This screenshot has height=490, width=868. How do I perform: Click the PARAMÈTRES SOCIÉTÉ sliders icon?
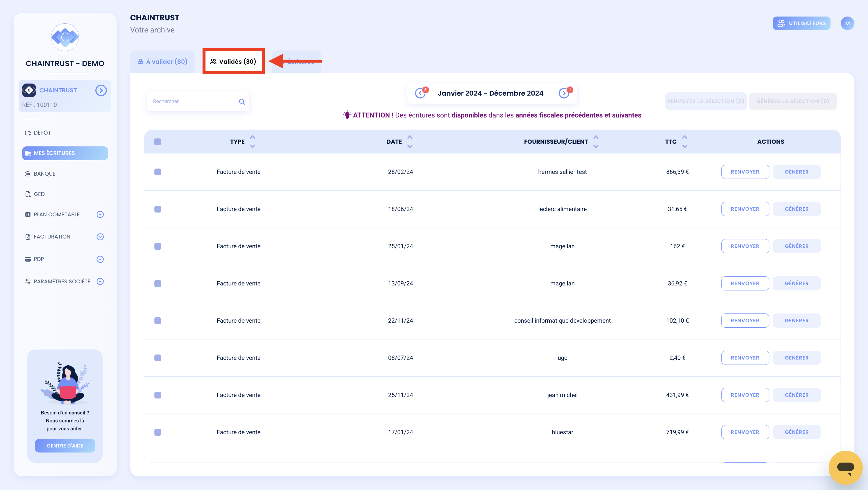pyautogui.click(x=28, y=281)
